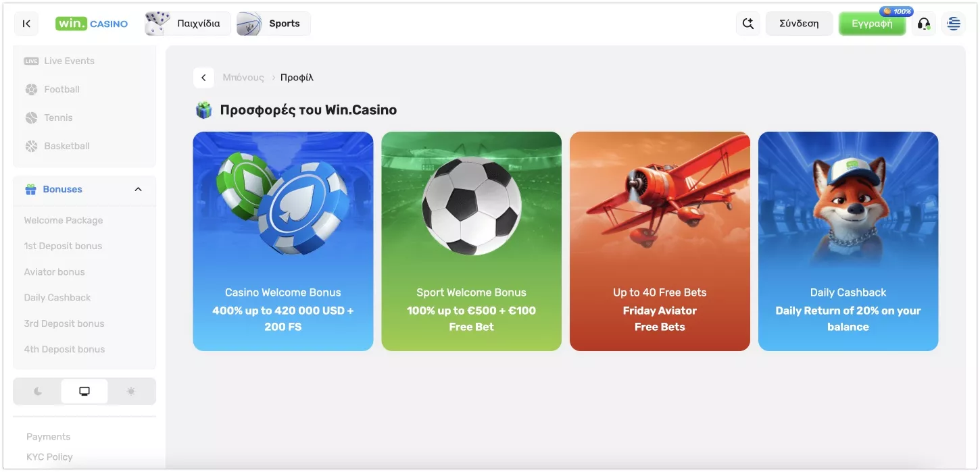Image resolution: width=980 pixels, height=472 pixels.
Task: Change language via the Greek flag icon
Action: (x=954, y=24)
